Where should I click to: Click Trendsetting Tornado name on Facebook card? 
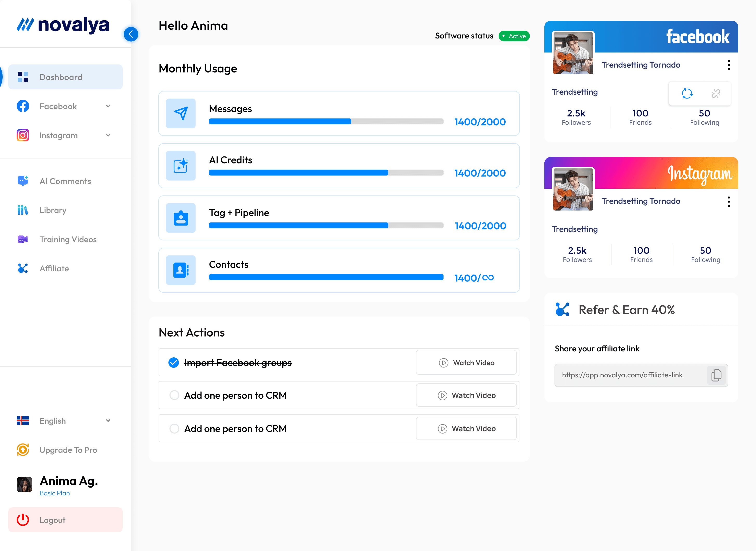coord(641,65)
